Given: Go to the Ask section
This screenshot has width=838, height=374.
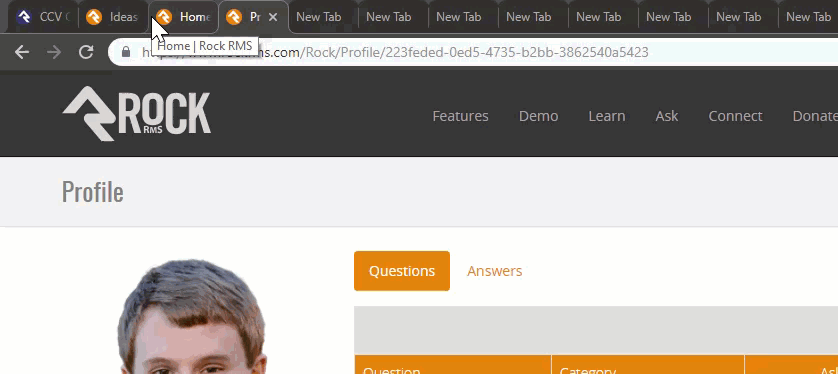Looking at the screenshot, I should [666, 116].
